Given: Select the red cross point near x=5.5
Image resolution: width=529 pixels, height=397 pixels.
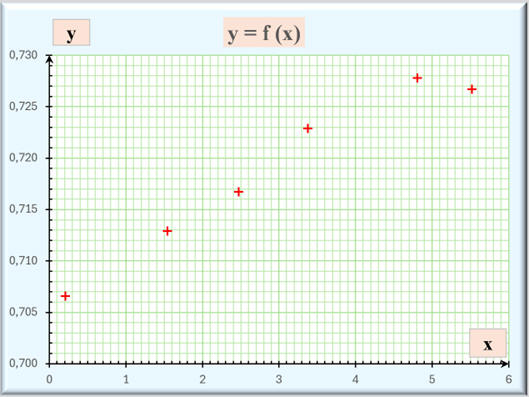Looking at the screenshot, I should click(x=472, y=89).
